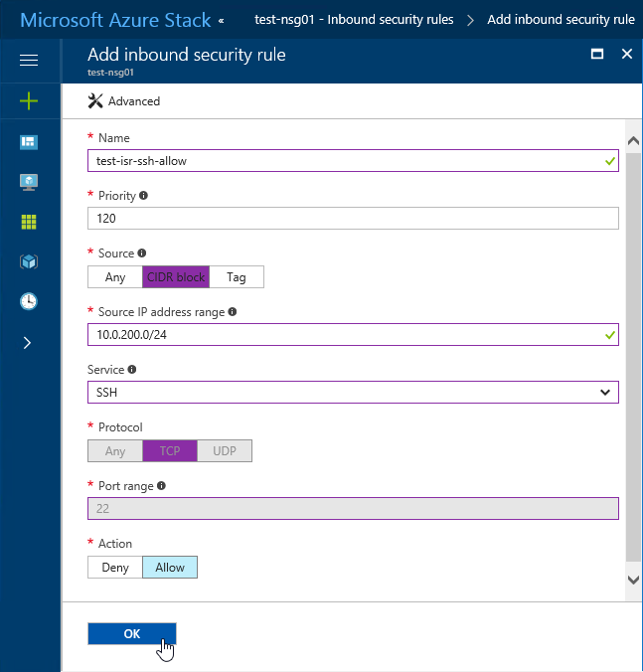Open test-nsg01 Inbound security rules breadcrumb
The width and height of the screenshot is (643, 672).
tap(354, 20)
